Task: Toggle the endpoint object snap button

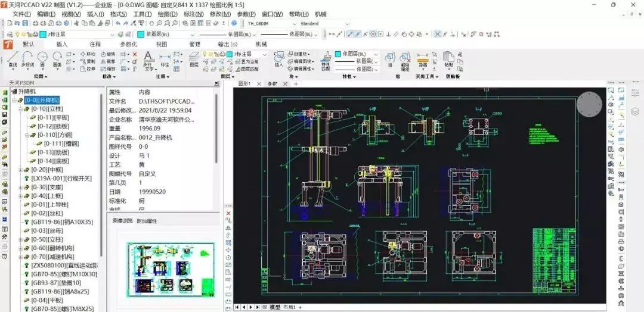Action: 349,34
